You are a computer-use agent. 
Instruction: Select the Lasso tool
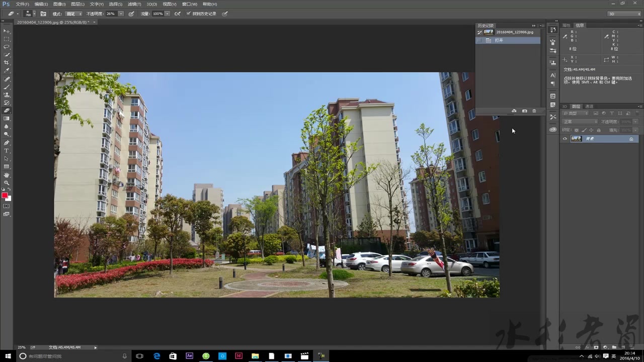click(x=7, y=47)
